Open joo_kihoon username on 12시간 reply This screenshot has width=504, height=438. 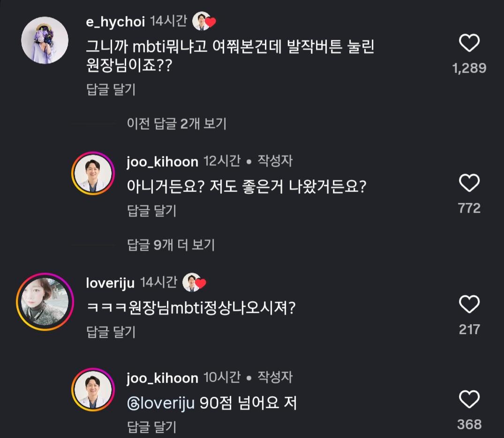click(x=162, y=162)
